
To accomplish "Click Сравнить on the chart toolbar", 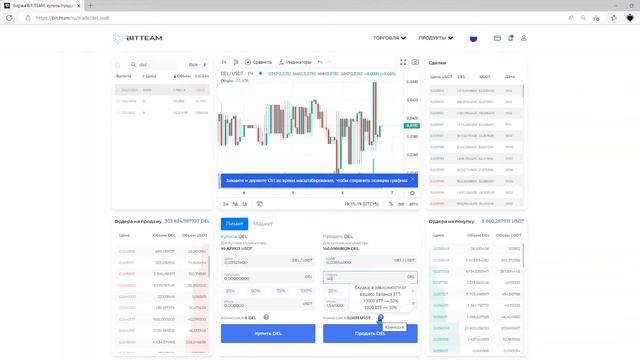I will click(258, 62).
